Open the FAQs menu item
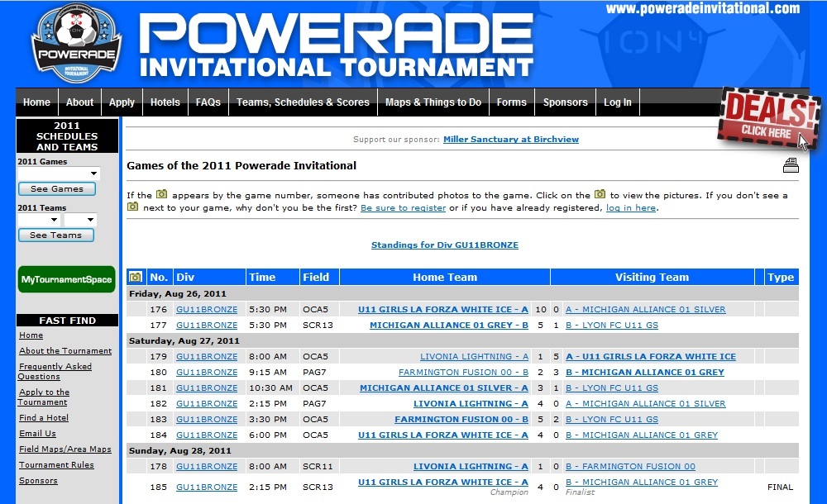The image size is (827, 504). (208, 102)
